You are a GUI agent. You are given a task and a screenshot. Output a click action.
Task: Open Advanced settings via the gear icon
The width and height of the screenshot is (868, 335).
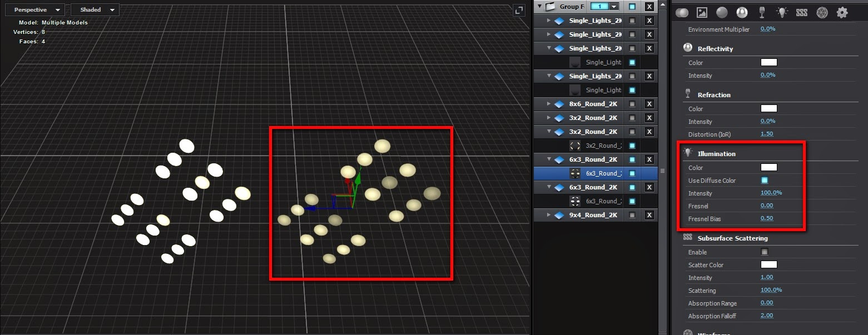point(842,12)
